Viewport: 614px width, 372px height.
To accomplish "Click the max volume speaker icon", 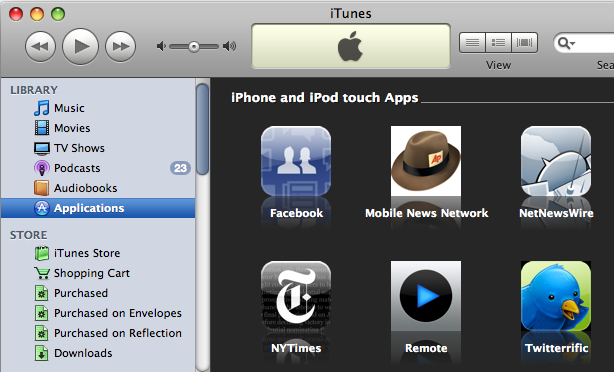I will tap(229, 47).
